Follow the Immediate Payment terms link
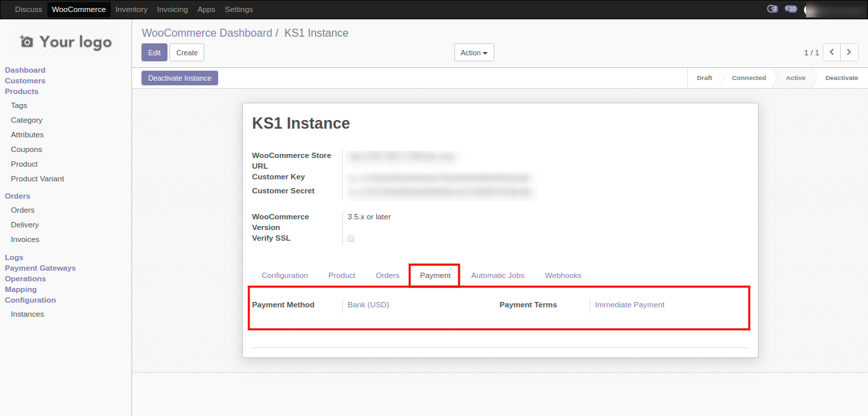Screen dimensions: 868x416 [x=629, y=305]
